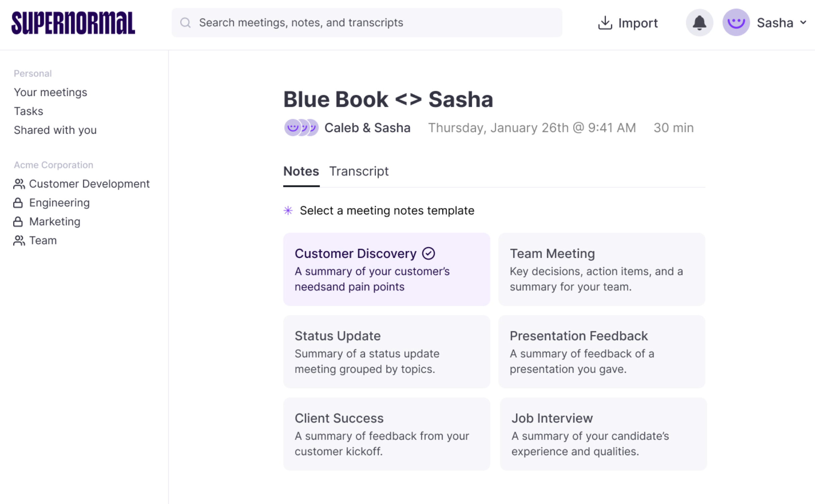
Task: Choose the Job Interview template
Action: [x=603, y=434]
